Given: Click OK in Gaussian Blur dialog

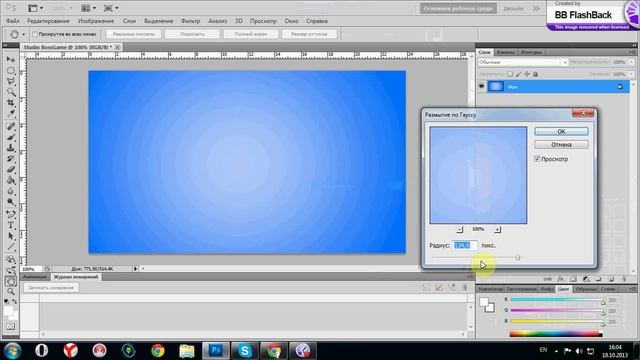Looking at the screenshot, I should tap(561, 131).
